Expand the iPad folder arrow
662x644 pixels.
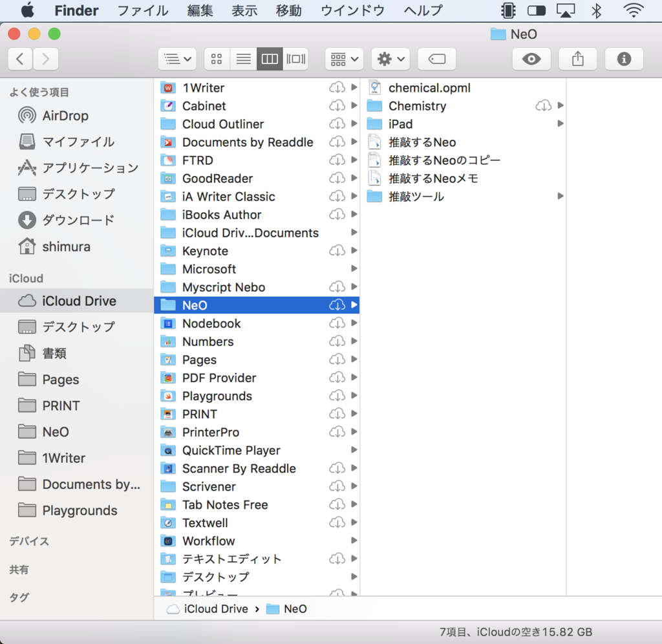click(x=561, y=123)
